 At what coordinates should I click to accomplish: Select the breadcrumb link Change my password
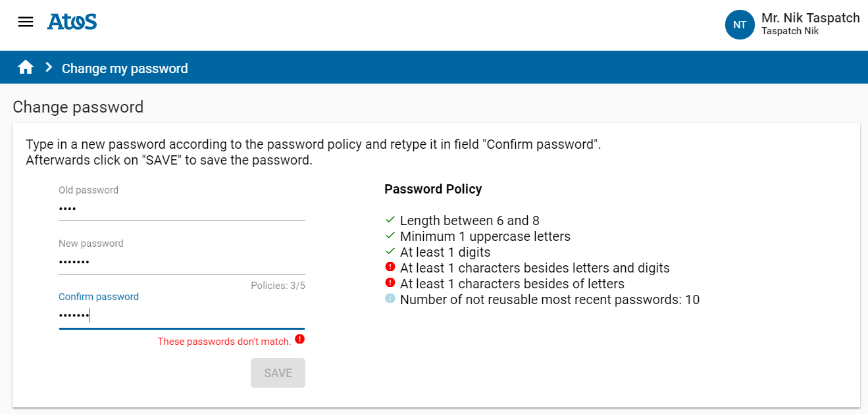124,68
